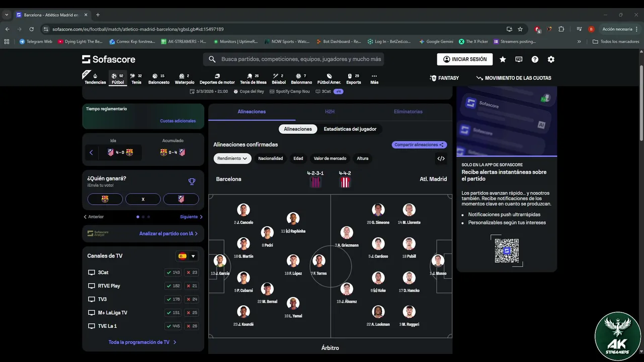Click the Sofascore search field

294,59
